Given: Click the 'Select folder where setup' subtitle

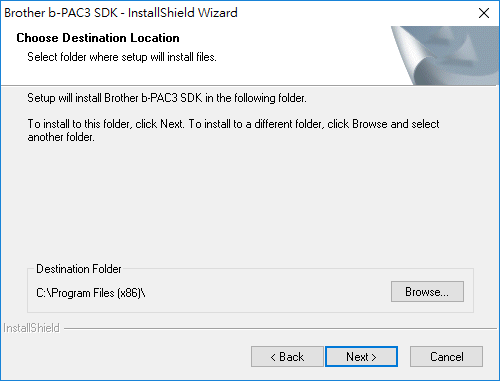Looking at the screenshot, I should 122,57.
